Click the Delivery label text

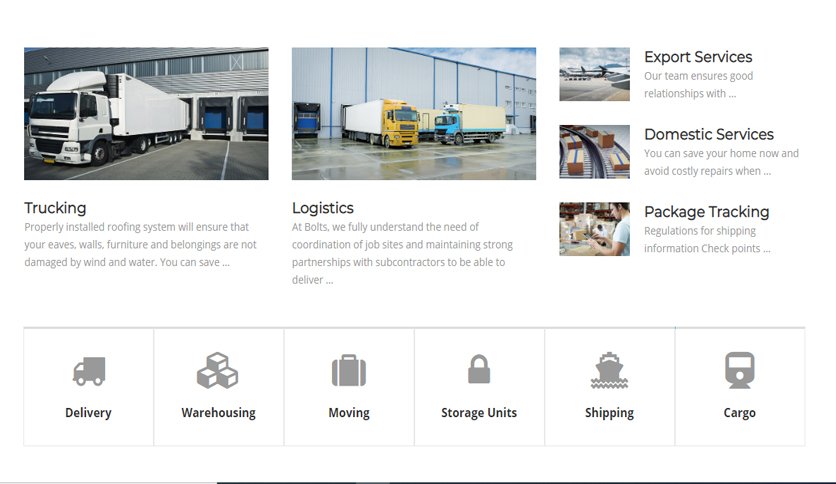click(89, 413)
